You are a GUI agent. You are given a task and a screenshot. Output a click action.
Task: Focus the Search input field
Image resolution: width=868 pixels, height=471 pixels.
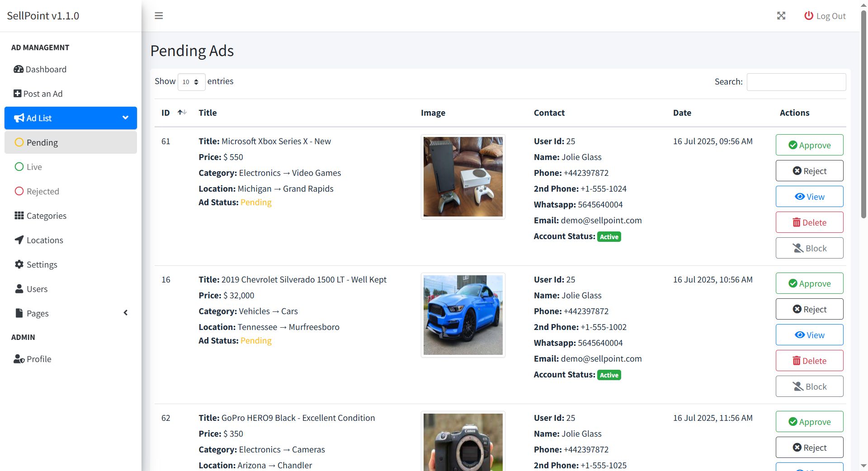click(x=796, y=82)
